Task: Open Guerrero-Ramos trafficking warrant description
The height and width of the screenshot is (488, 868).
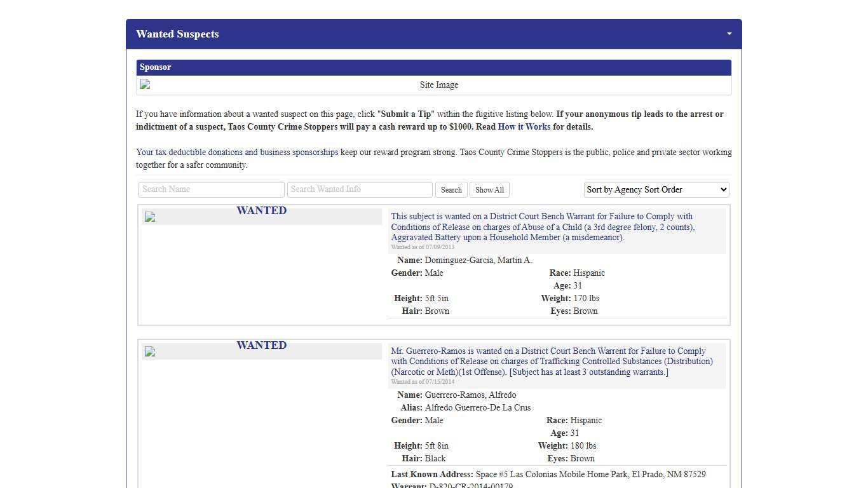Action: [x=551, y=362]
